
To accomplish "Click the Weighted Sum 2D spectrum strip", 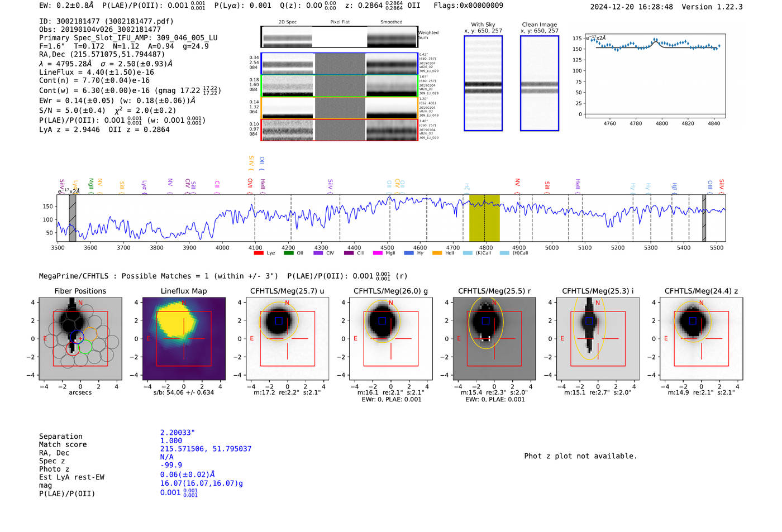I will (340, 37).
